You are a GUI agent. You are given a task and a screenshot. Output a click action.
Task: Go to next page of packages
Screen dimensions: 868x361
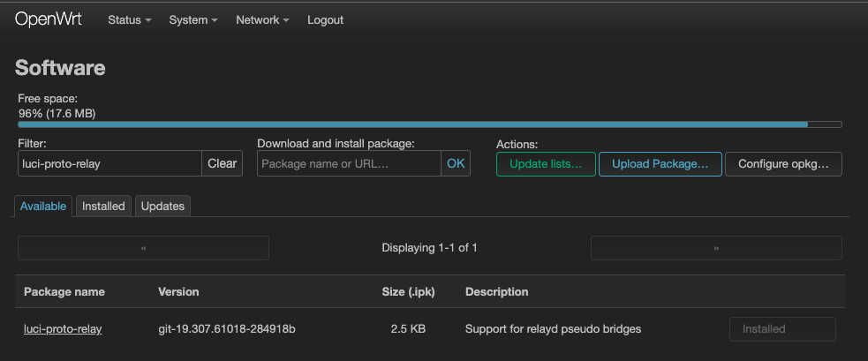click(x=716, y=248)
